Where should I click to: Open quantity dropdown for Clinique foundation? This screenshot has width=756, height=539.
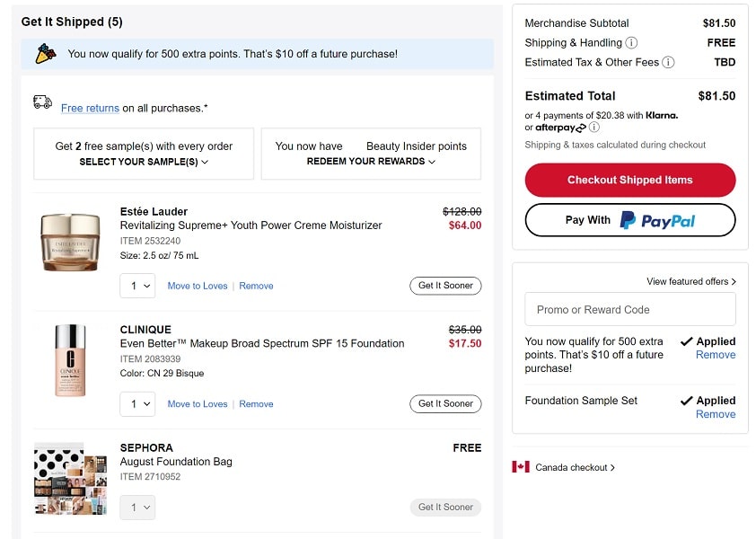click(137, 404)
